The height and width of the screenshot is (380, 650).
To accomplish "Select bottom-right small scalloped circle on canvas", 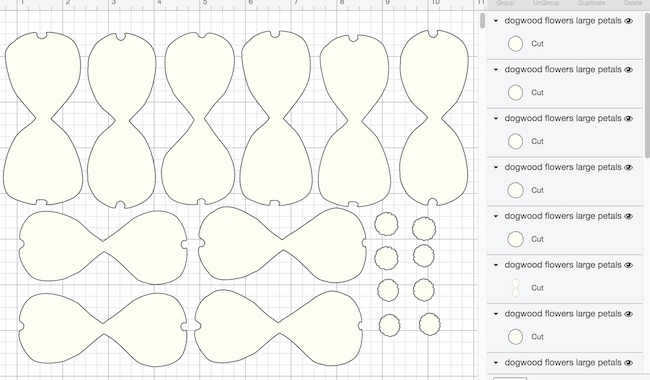I will (x=430, y=324).
